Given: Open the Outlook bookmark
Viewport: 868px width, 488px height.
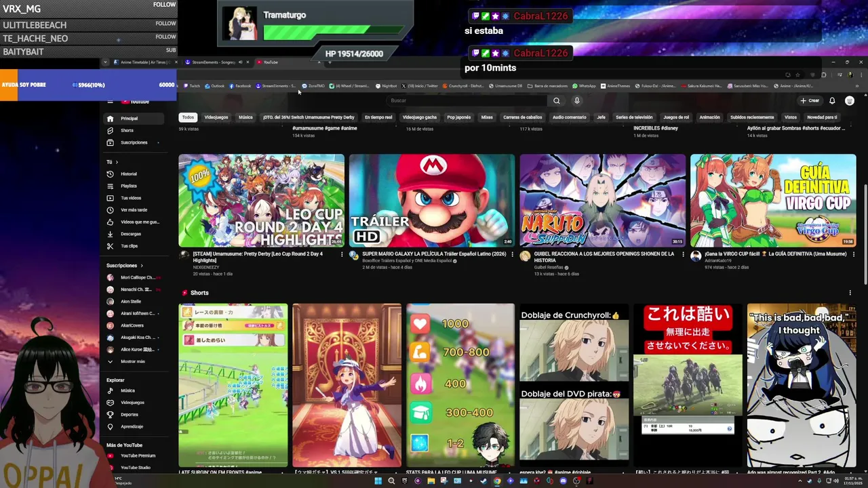Looking at the screenshot, I should tap(214, 86).
